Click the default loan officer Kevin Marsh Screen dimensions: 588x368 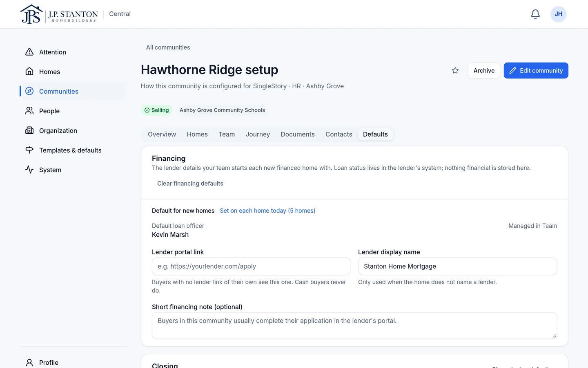pyautogui.click(x=170, y=235)
